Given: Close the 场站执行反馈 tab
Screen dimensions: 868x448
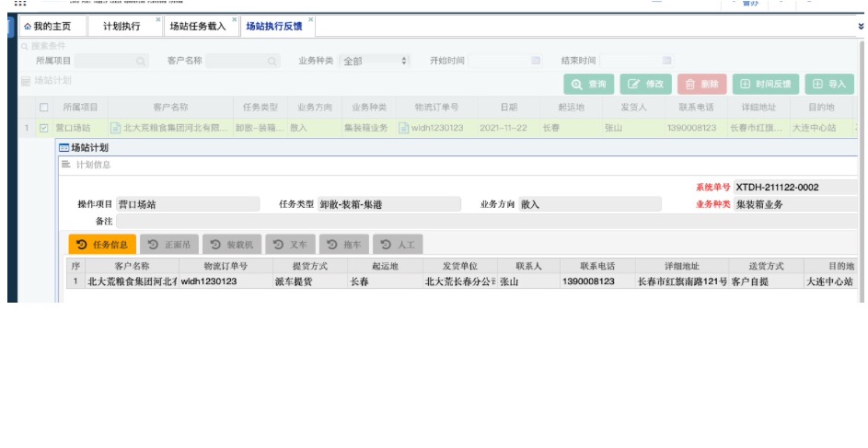Looking at the screenshot, I should [x=310, y=19].
